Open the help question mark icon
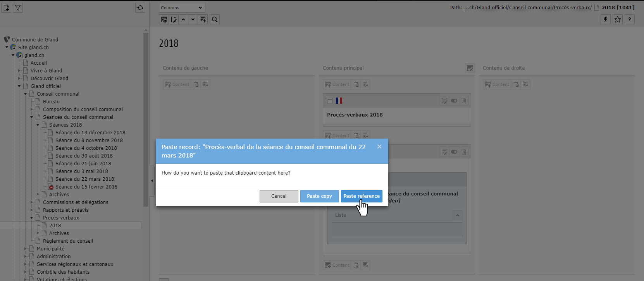The image size is (644, 281). tap(630, 19)
